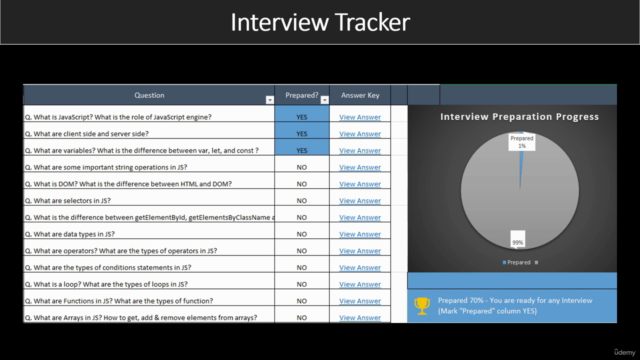Select NO cell for getElementById row
The height and width of the screenshot is (360, 640).
pos(302,214)
